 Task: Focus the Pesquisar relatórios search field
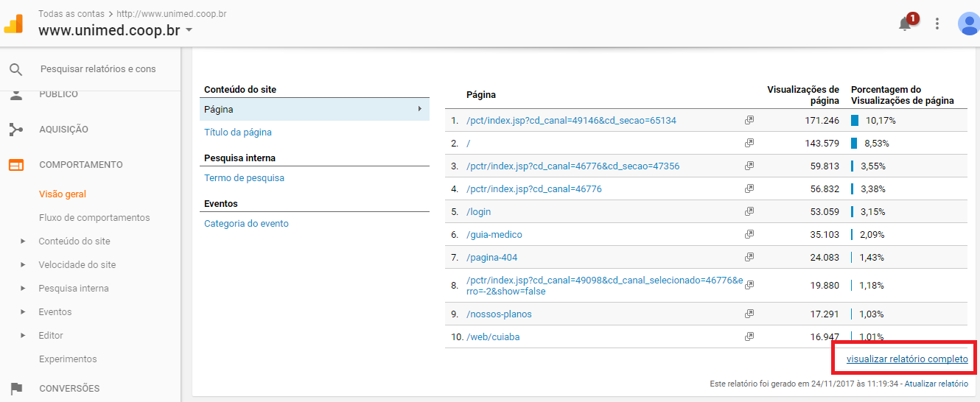coord(98,69)
